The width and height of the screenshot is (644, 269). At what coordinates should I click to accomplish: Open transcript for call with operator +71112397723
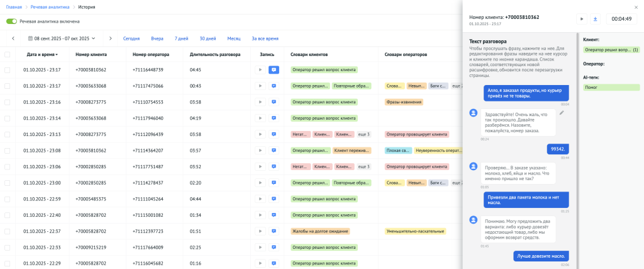(274, 231)
